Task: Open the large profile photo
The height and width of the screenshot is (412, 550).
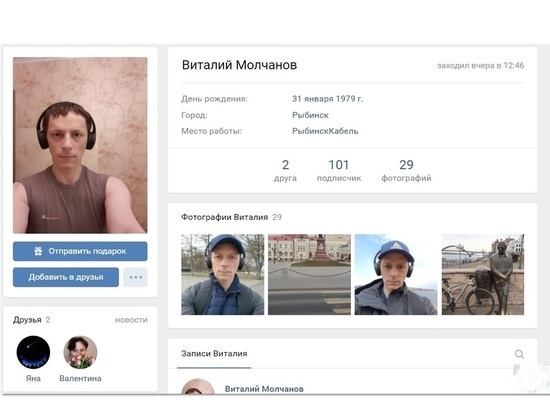Action: tap(80, 145)
